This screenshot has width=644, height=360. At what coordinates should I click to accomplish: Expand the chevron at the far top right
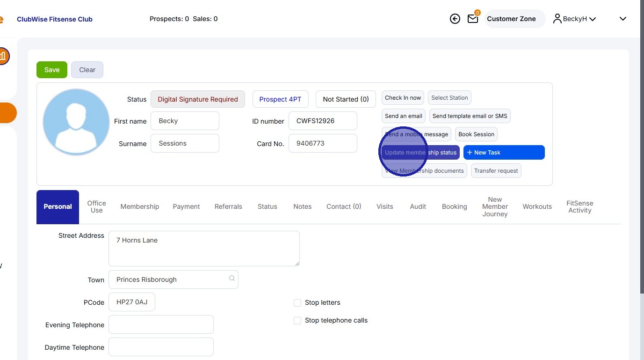(622, 19)
